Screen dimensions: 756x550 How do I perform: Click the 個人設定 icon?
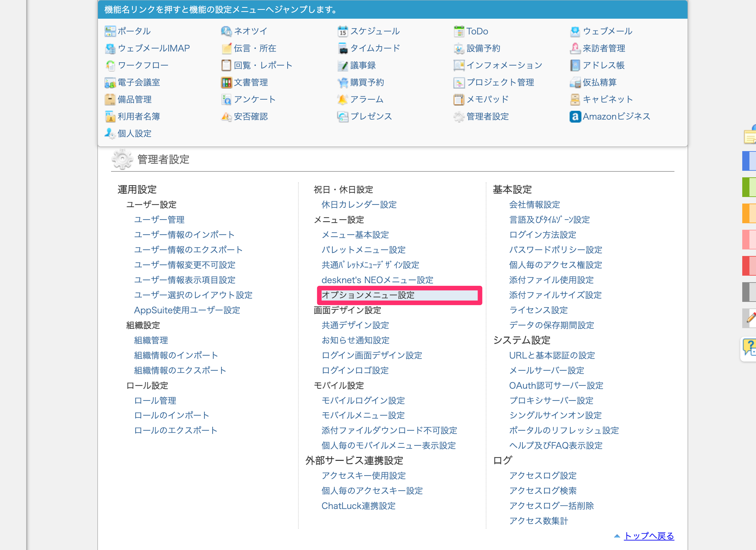click(110, 133)
